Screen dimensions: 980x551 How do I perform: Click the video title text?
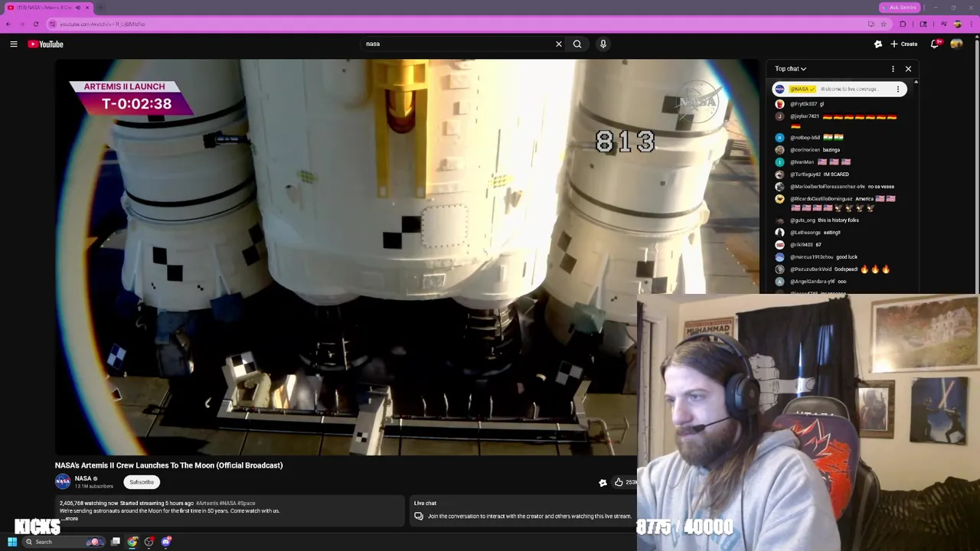pyautogui.click(x=168, y=465)
